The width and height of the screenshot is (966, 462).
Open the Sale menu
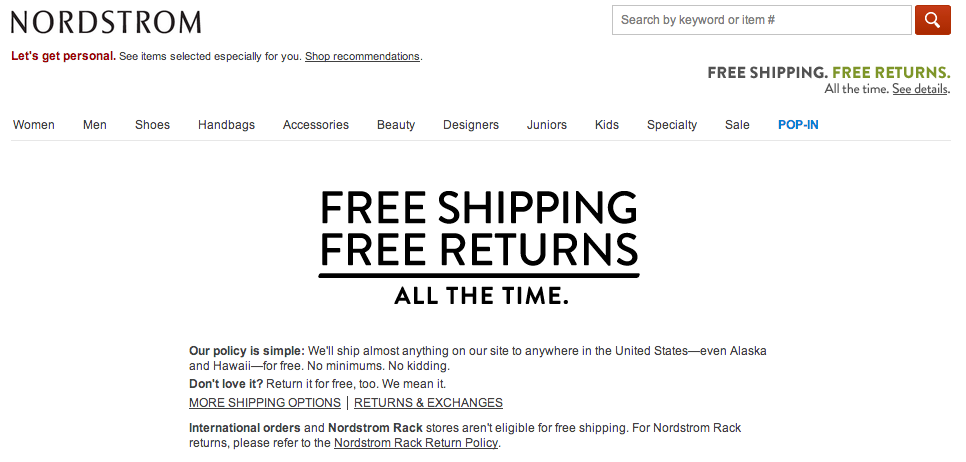tap(737, 125)
